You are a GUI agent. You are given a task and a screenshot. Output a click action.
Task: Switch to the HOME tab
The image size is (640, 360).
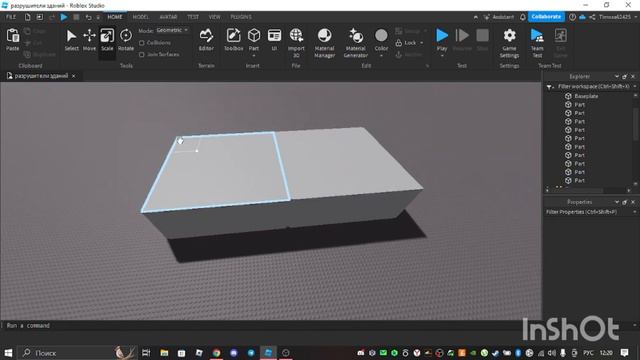pos(115,17)
